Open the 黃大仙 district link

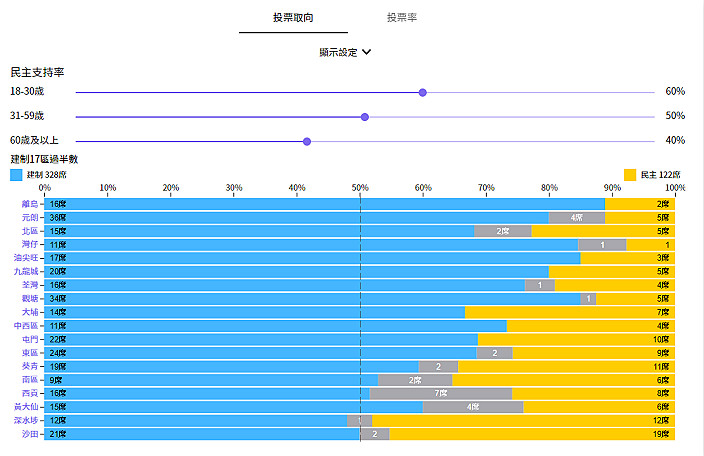[x=26, y=407]
